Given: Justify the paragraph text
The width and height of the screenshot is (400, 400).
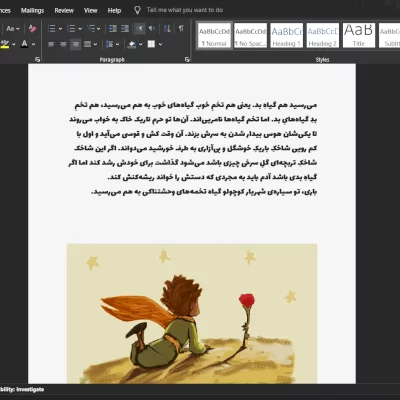Looking at the screenshot, I should coord(87,44).
